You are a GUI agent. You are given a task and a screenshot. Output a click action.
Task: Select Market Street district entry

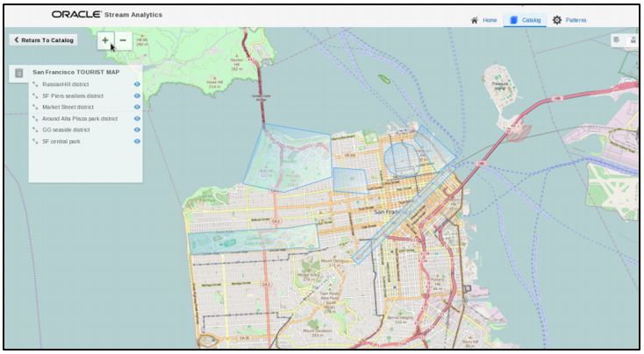[x=86, y=107]
